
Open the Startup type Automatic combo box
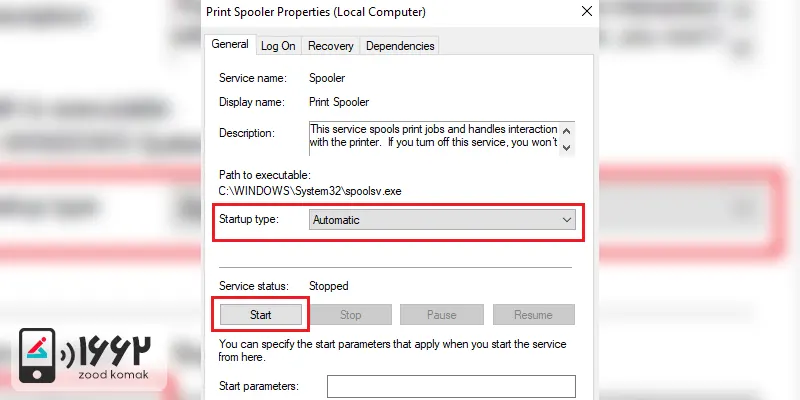(442, 220)
